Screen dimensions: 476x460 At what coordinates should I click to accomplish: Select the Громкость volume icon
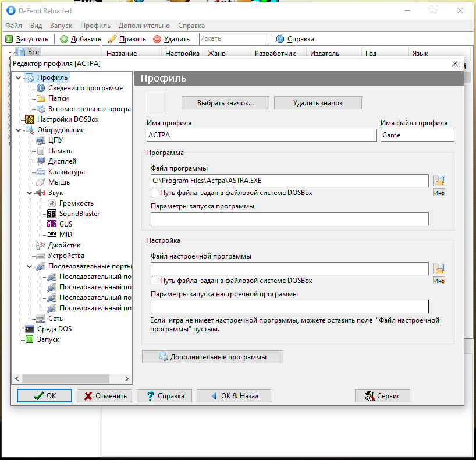[52, 203]
